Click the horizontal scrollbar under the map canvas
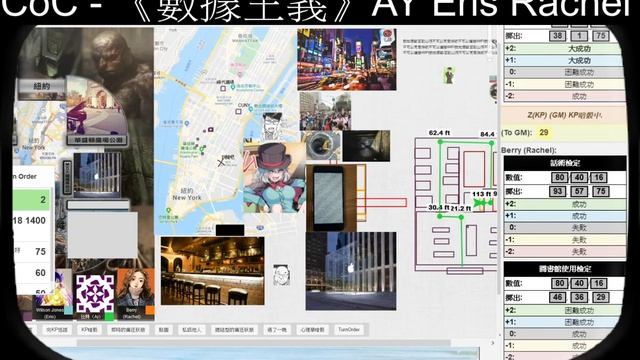The height and width of the screenshot is (360, 640). [x=263, y=343]
